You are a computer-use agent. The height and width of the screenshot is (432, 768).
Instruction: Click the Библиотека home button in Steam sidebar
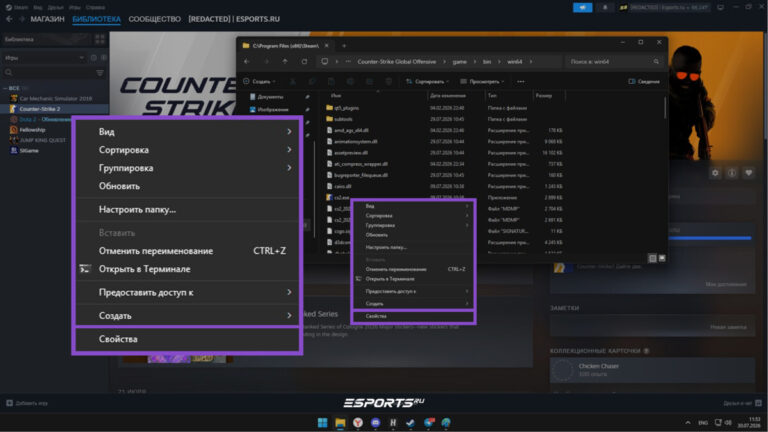click(47, 39)
